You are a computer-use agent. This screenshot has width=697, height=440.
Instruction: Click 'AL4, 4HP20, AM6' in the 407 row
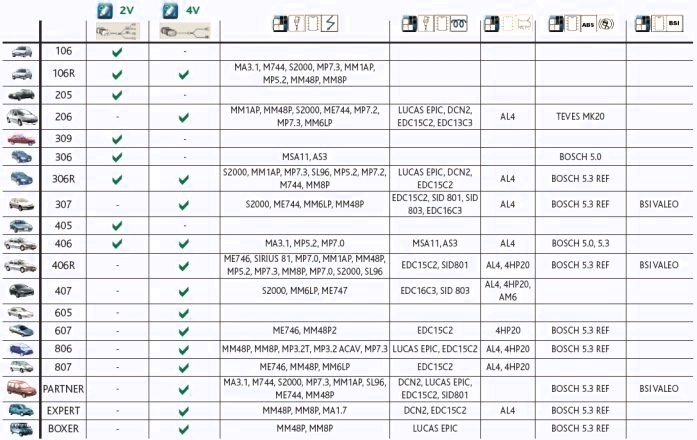[x=508, y=291]
